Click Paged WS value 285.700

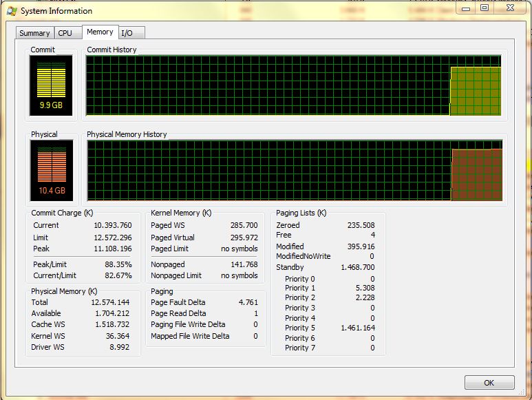pos(244,225)
